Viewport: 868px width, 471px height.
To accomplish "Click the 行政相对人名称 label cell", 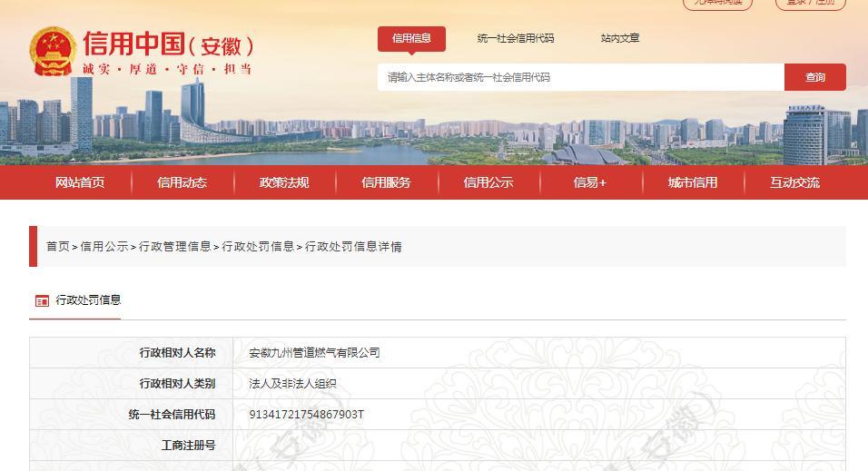I will tap(131, 352).
